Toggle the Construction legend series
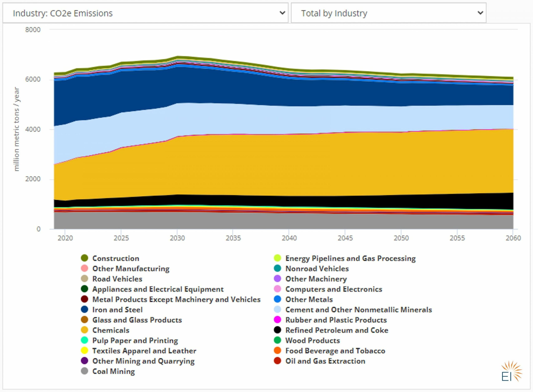533x392 pixels. pyautogui.click(x=116, y=258)
